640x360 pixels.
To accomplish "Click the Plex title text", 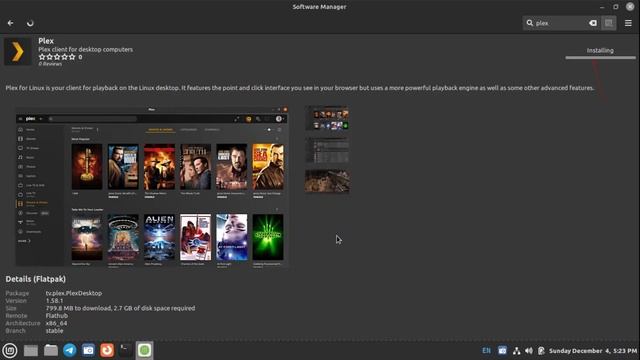I will (46, 41).
